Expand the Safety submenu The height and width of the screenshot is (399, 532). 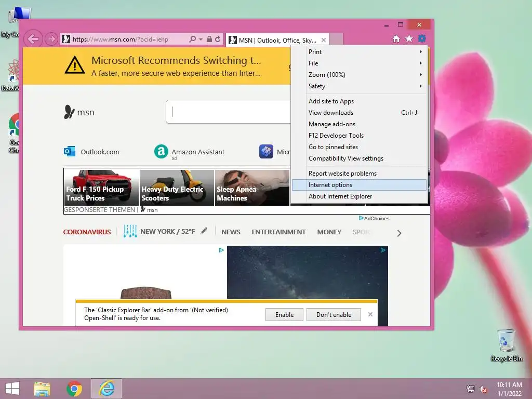(360, 86)
